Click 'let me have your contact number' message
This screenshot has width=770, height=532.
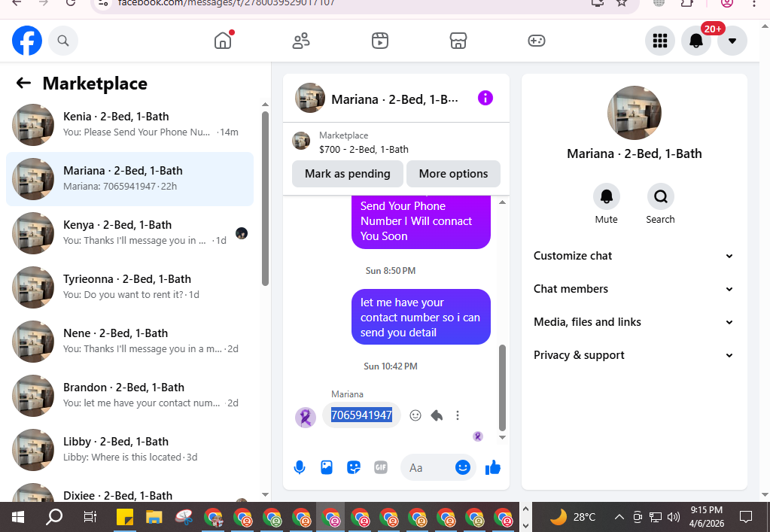(x=421, y=317)
